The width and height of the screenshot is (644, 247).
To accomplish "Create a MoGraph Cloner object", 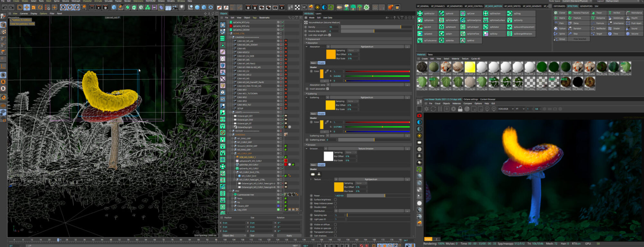I will point(560,13).
